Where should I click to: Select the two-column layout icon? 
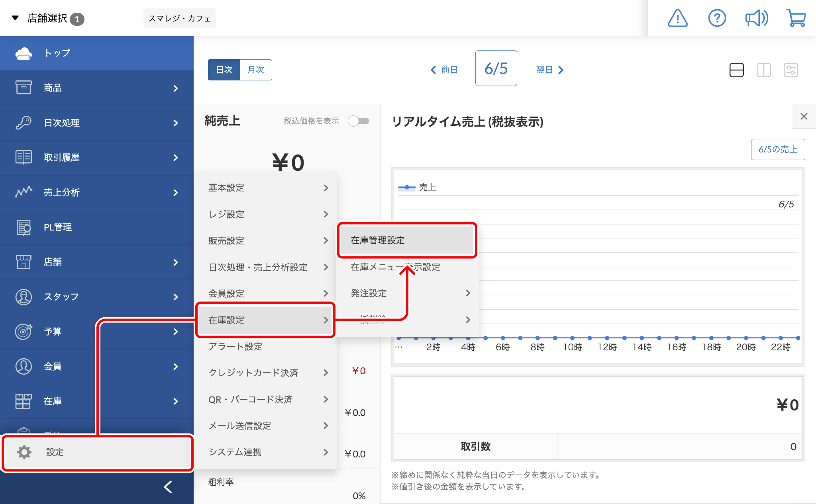764,70
